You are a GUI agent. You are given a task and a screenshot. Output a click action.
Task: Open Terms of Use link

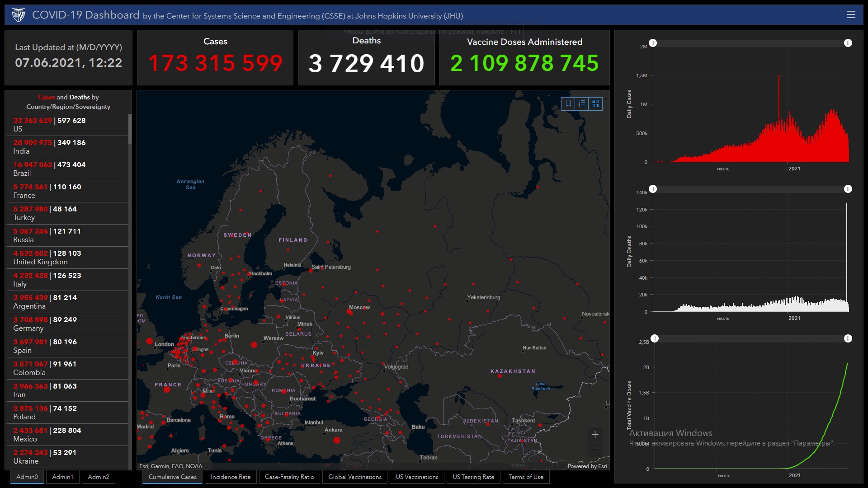526,477
